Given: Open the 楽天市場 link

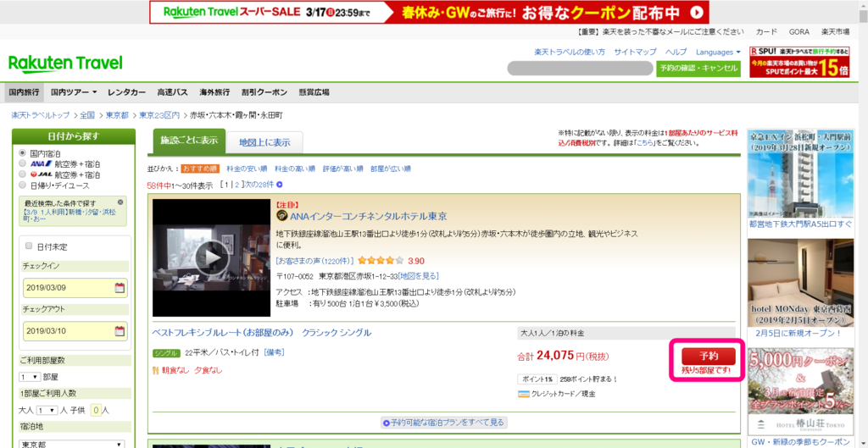Looking at the screenshot, I should (835, 31).
